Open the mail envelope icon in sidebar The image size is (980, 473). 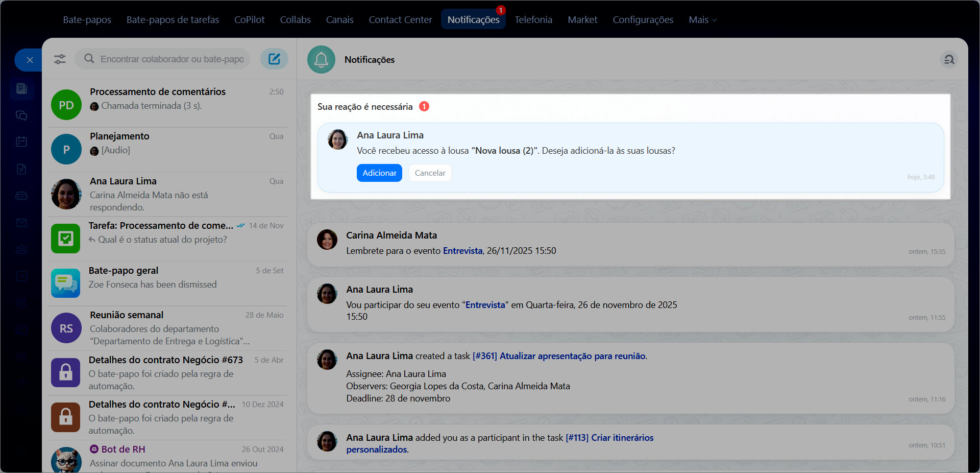pyautogui.click(x=21, y=223)
